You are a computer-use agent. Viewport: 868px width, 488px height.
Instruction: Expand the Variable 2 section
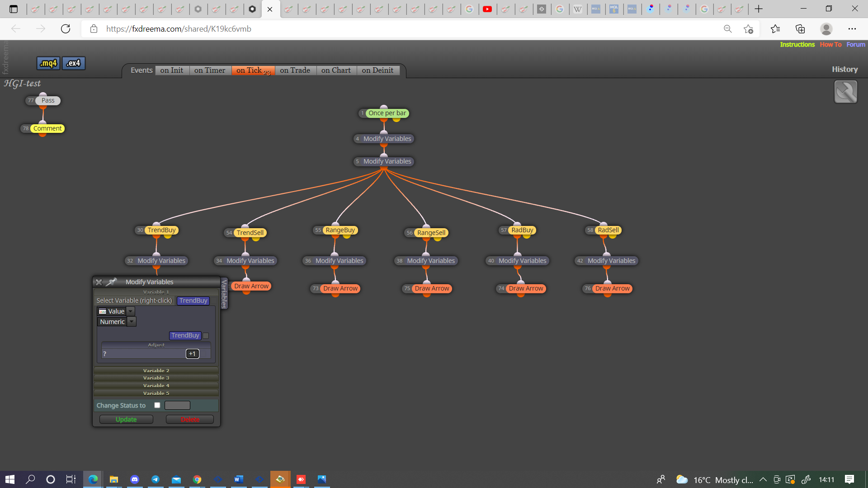pyautogui.click(x=156, y=371)
